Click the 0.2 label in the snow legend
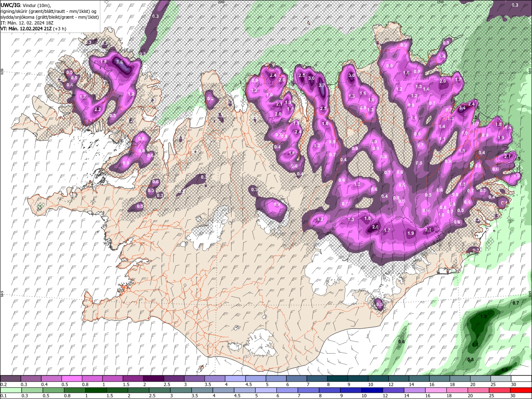 coord(3,384)
